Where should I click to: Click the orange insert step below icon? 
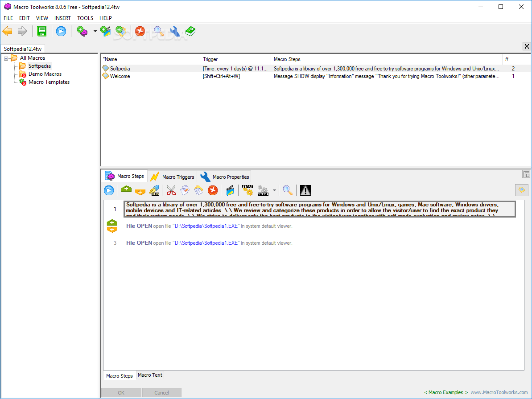tap(140, 192)
